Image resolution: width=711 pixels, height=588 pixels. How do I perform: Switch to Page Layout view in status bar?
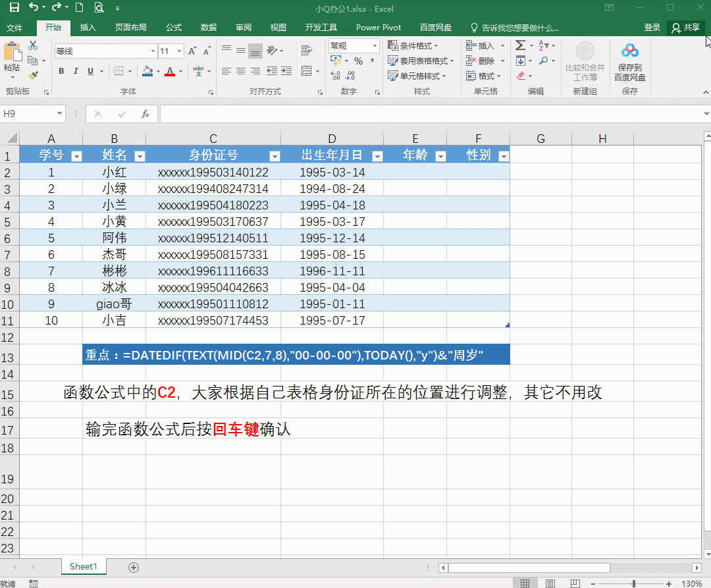coord(550,583)
